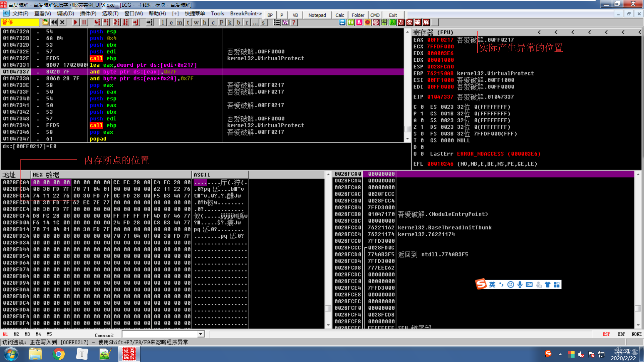Click the Restart program rewind icon

coord(54,22)
